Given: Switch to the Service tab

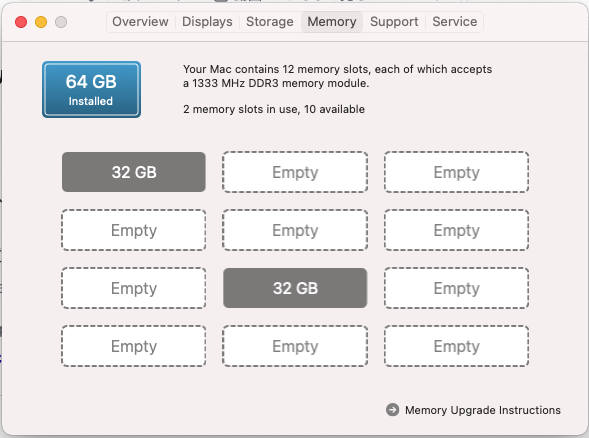Looking at the screenshot, I should click(x=455, y=22).
